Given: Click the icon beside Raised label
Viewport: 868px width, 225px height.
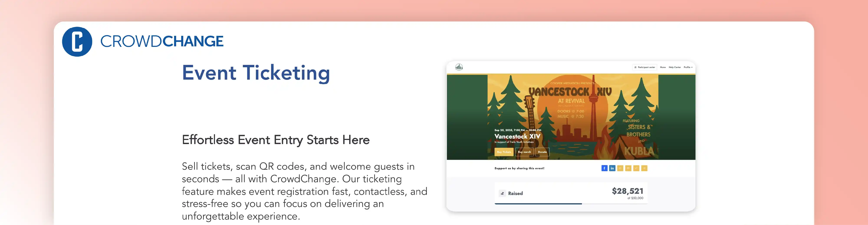Looking at the screenshot, I should pos(502,193).
